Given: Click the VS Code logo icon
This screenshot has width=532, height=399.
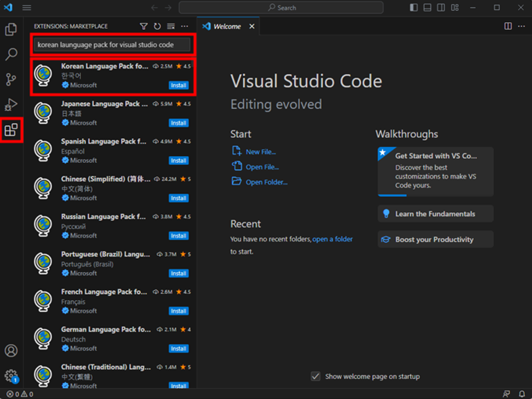Looking at the screenshot, I should (8, 7).
